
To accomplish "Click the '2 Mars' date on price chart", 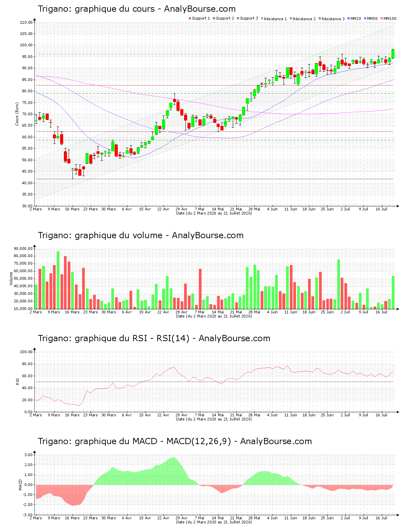I will click(36, 209).
